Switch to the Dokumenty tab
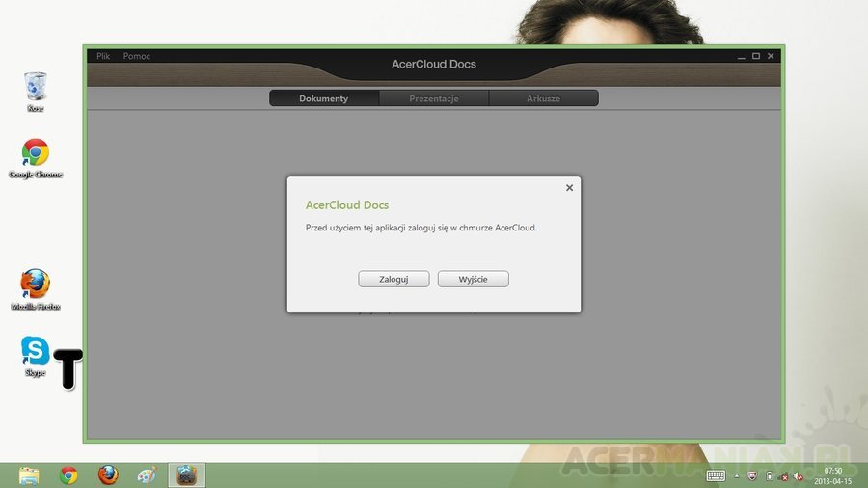The image size is (868, 488). pyautogui.click(x=324, y=98)
